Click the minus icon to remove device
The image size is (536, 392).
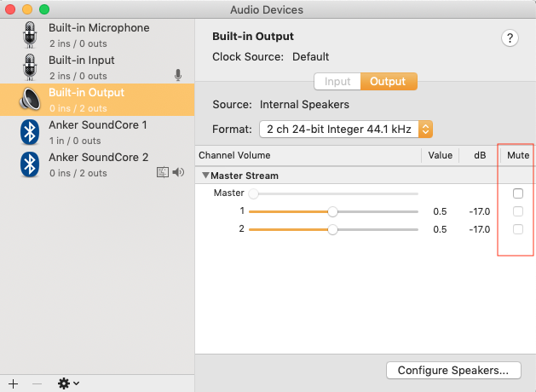click(x=37, y=383)
